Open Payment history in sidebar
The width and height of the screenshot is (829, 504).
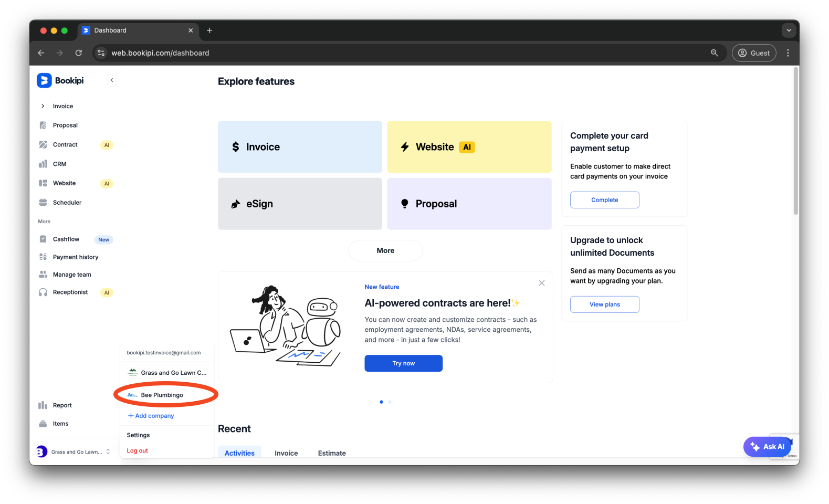coord(76,257)
